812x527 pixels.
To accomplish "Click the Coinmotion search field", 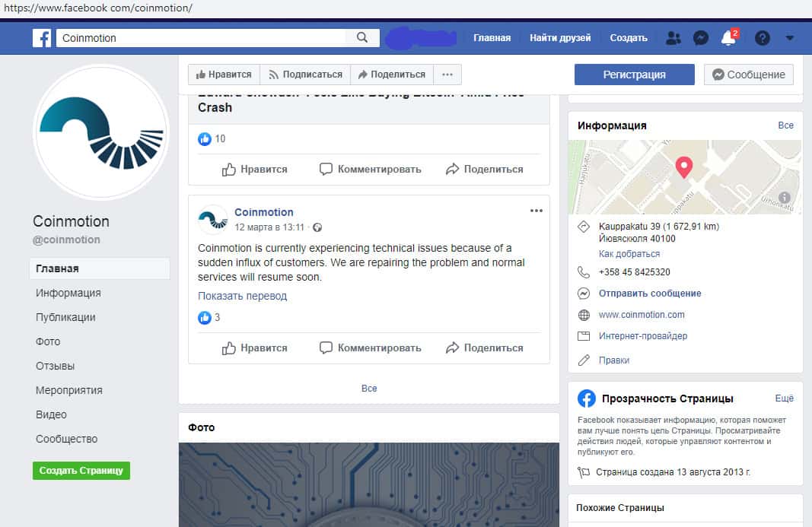I will coord(201,38).
